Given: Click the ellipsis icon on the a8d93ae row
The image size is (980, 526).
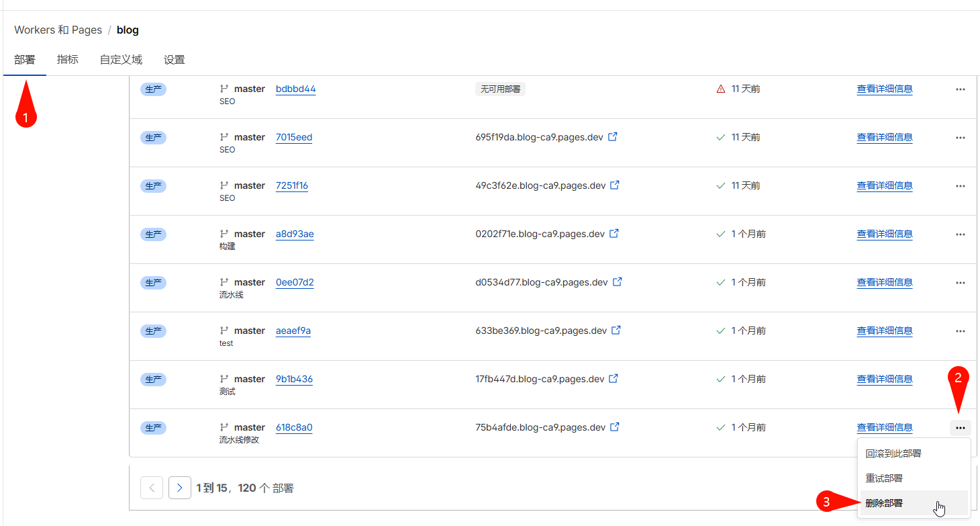Looking at the screenshot, I should click(x=960, y=234).
